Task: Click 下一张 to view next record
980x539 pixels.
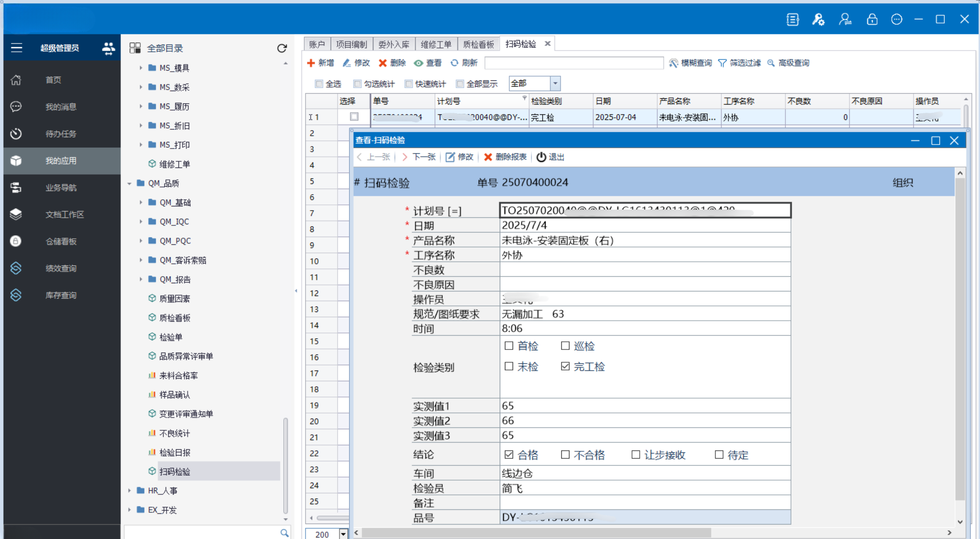Action: coord(419,157)
